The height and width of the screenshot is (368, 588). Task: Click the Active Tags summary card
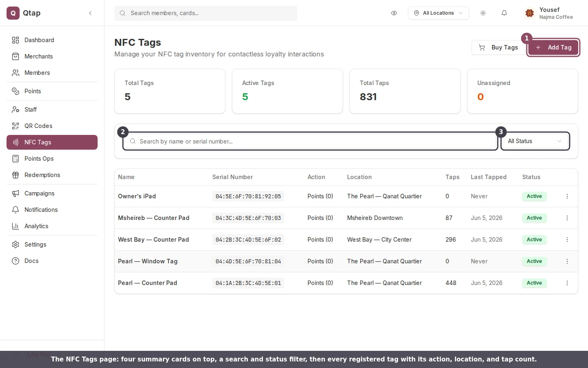click(x=287, y=91)
